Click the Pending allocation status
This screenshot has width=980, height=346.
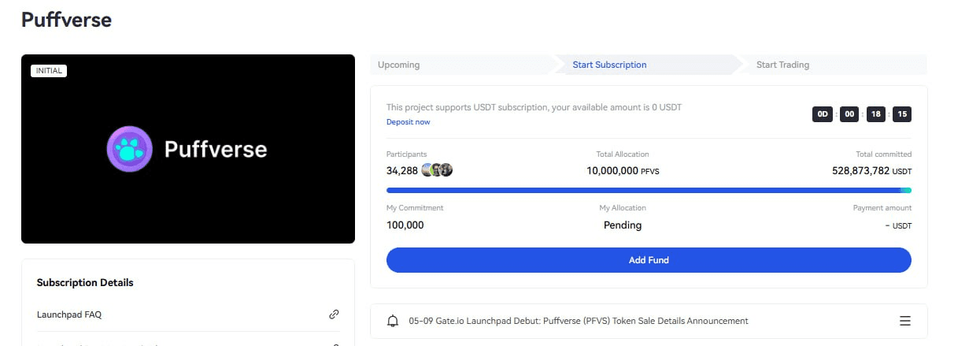click(623, 225)
